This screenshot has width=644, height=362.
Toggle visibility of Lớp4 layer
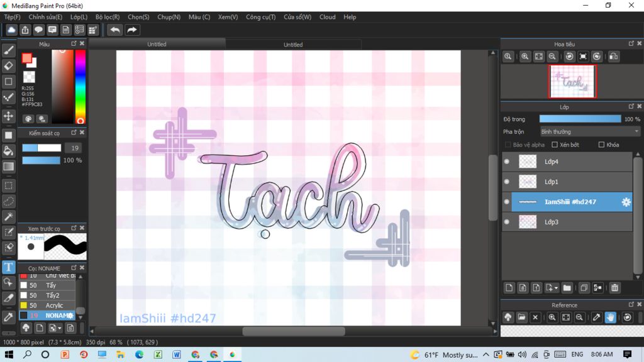[x=507, y=162]
